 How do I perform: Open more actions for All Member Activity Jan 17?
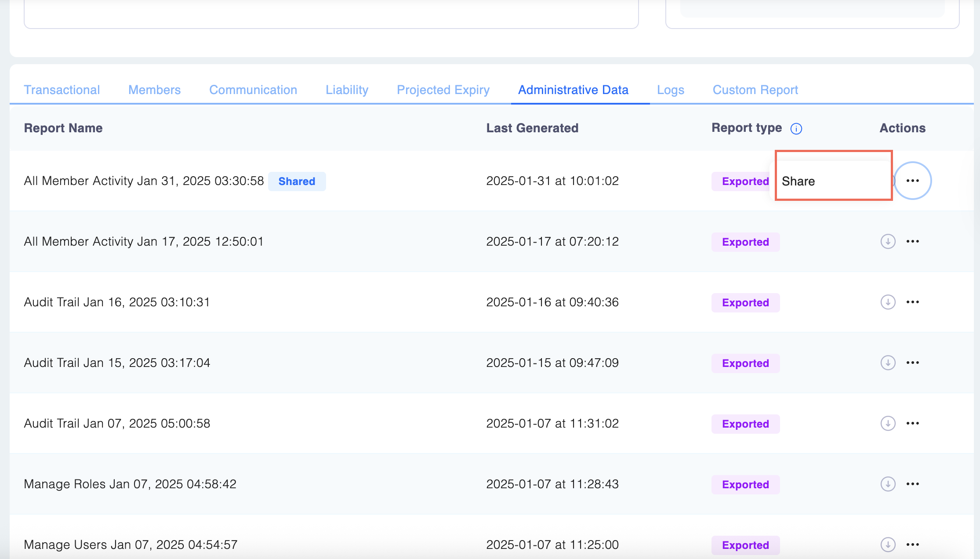912,242
